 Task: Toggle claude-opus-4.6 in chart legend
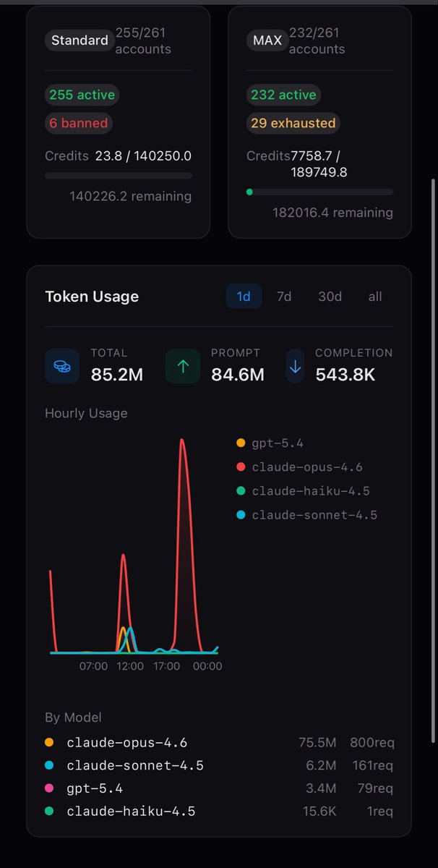point(301,467)
